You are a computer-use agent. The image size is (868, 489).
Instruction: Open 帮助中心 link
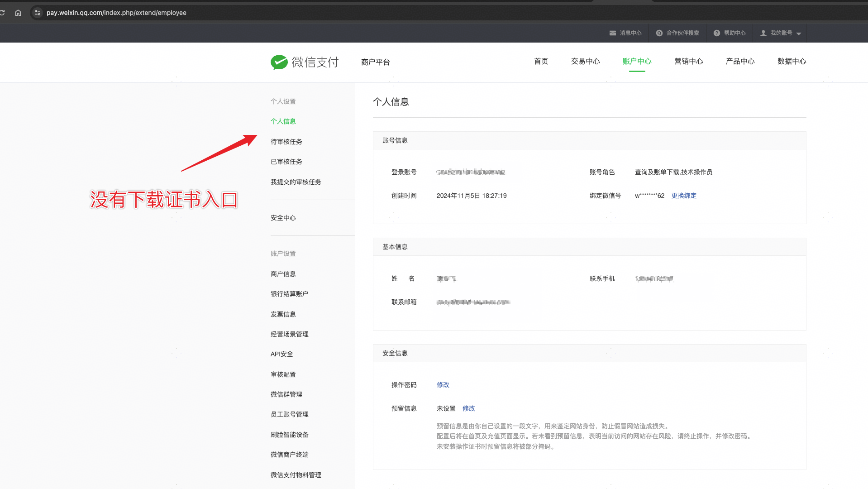(x=735, y=33)
